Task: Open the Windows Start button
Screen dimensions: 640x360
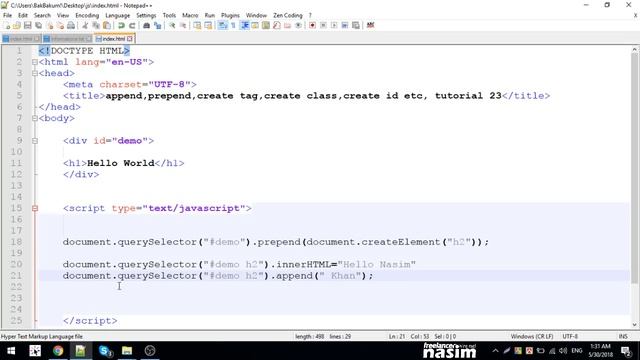Action: [x=11, y=351]
